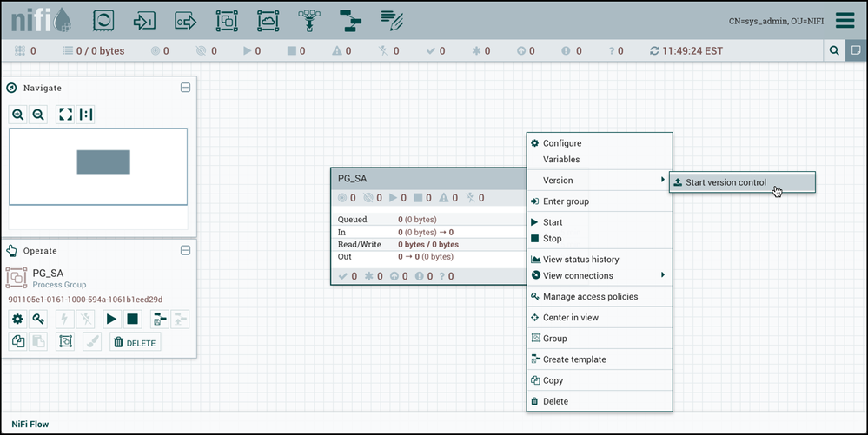This screenshot has height=435, width=868.
Task: Select the Processor icon in the toolbar
Action: pos(103,20)
